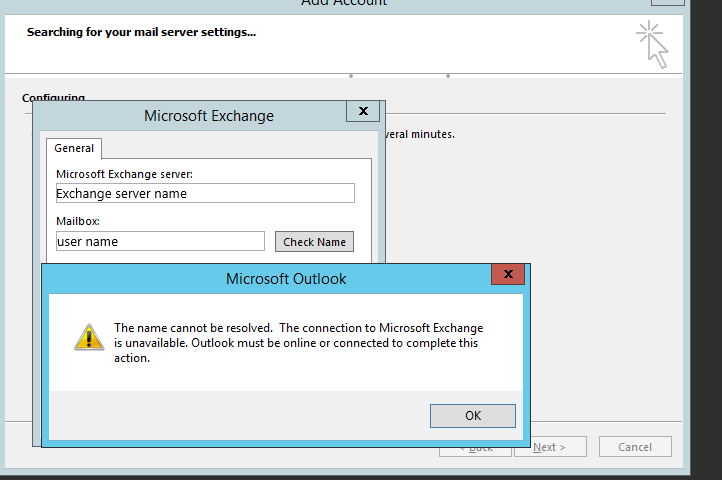Screen dimensions: 722x480
Task: Click Cancel in the Add Account window
Action: [x=635, y=447]
